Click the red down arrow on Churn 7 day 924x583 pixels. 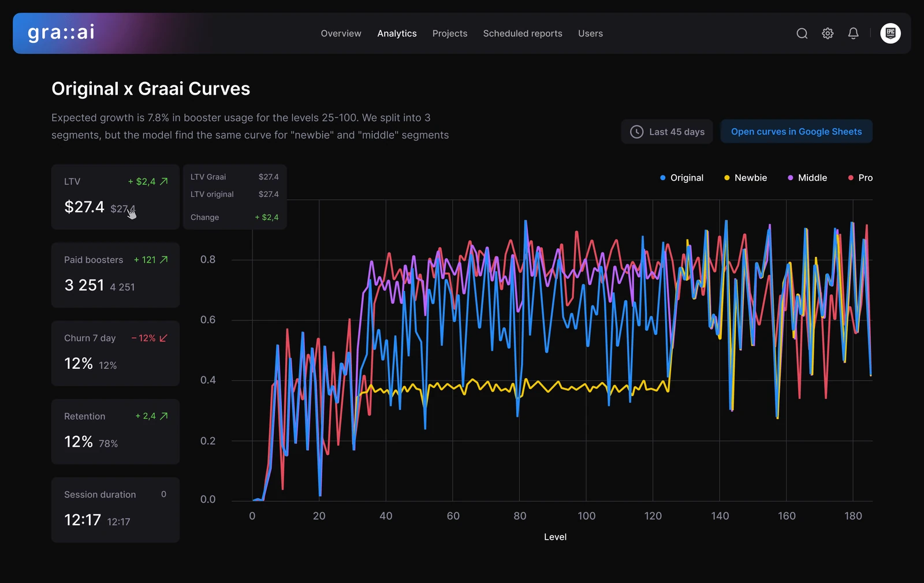(163, 338)
